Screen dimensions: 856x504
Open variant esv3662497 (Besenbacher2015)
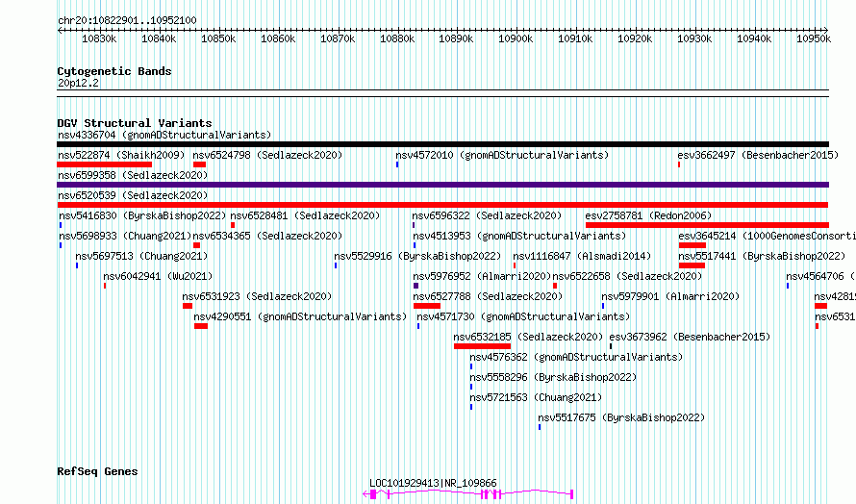pos(758,155)
